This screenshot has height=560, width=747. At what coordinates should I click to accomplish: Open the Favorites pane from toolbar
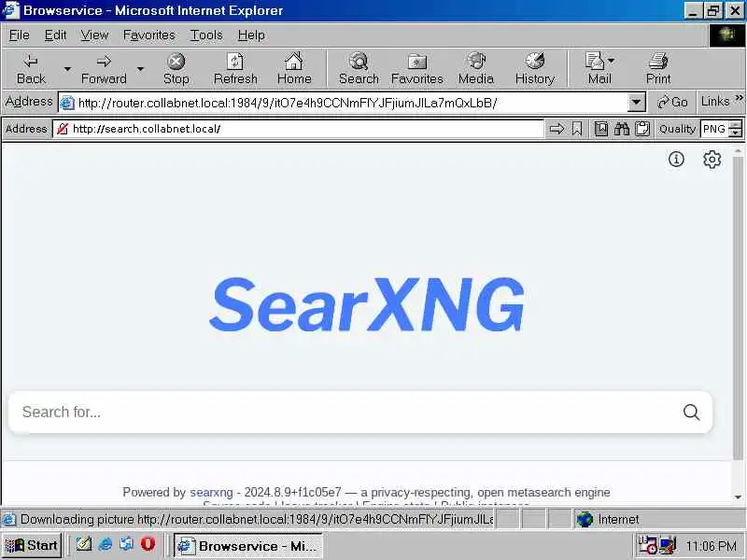416,69
